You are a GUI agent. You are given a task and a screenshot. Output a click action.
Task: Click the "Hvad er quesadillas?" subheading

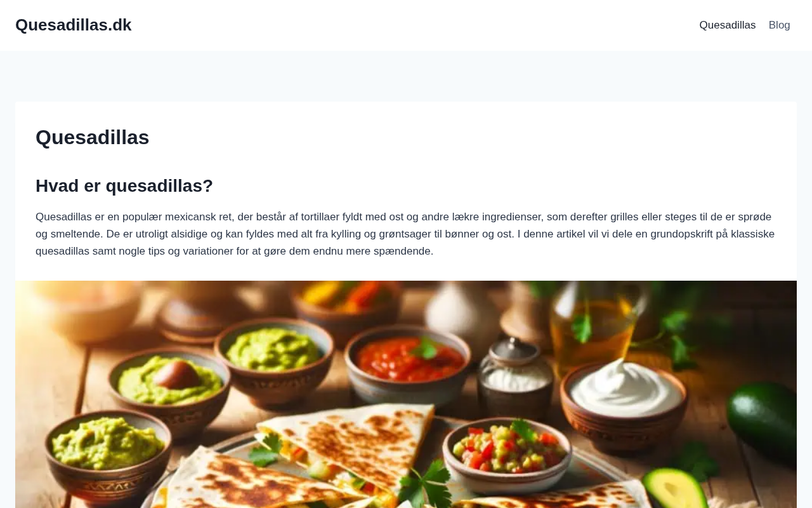click(x=124, y=186)
